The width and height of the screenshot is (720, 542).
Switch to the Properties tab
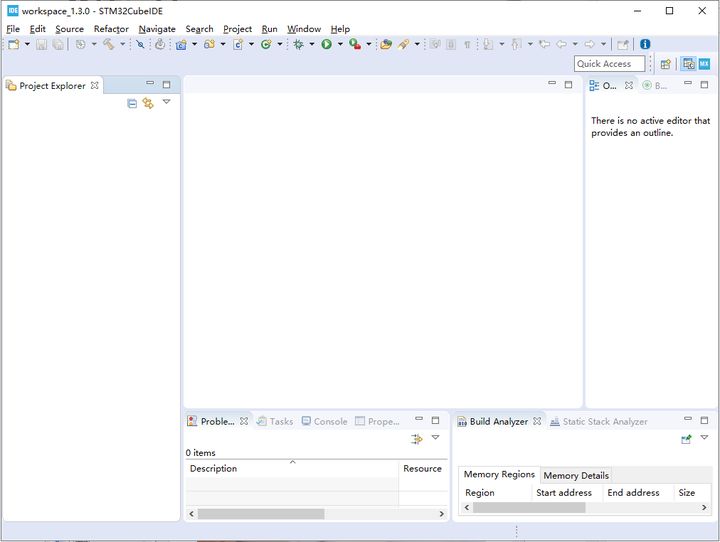(377, 421)
